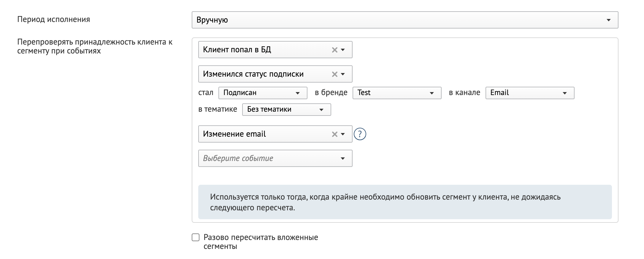Expand the Изменение email dropdown arrow
The height and width of the screenshot is (259, 644).
[343, 134]
